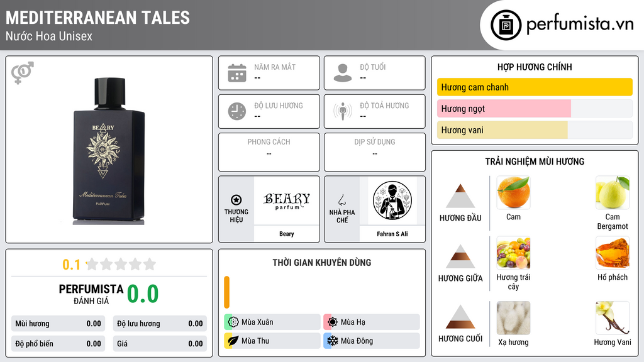Click the Mùa Đông season label
Image resolution: width=644 pixels, height=362 pixels.
(357, 341)
